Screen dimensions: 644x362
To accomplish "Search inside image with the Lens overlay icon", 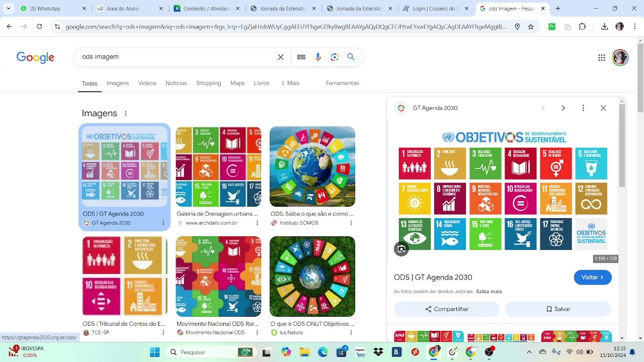I will [x=401, y=249].
